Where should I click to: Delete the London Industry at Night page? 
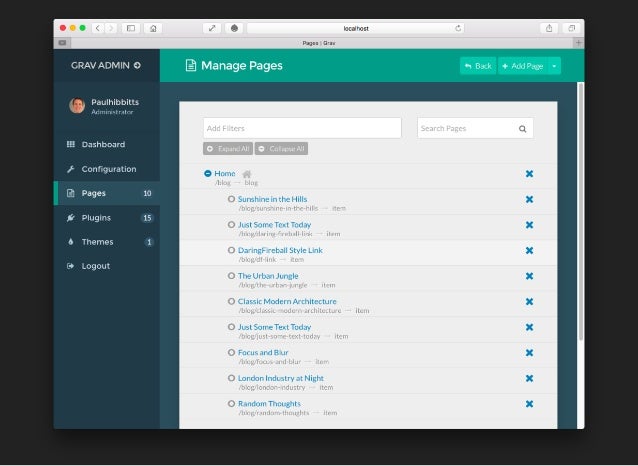(529, 378)
